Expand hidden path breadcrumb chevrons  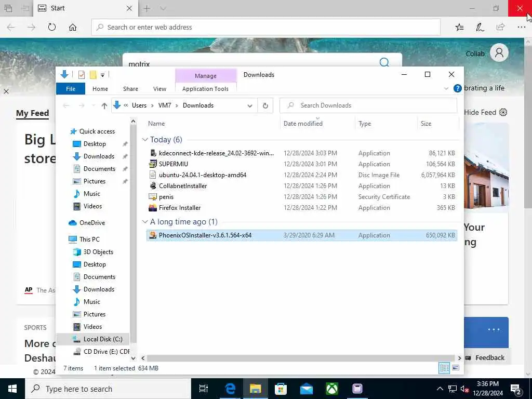pyautogui.click(x=126, y=105)
